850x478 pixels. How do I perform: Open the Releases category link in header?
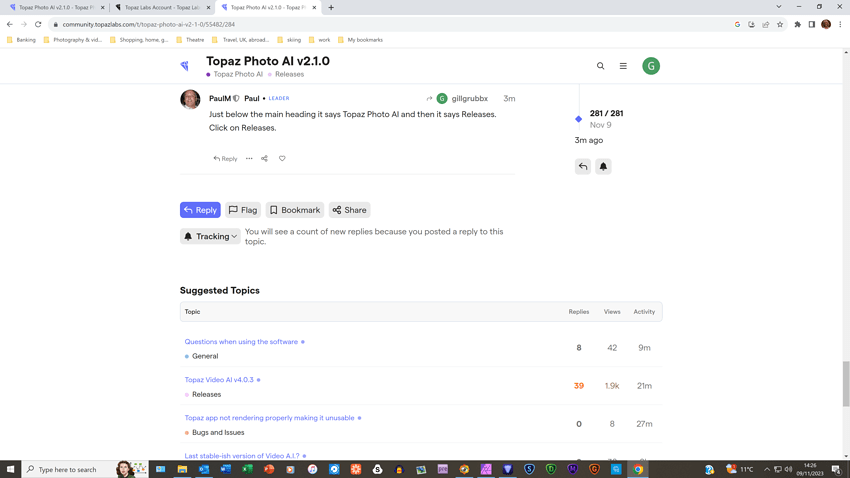[x=286, y=74]
